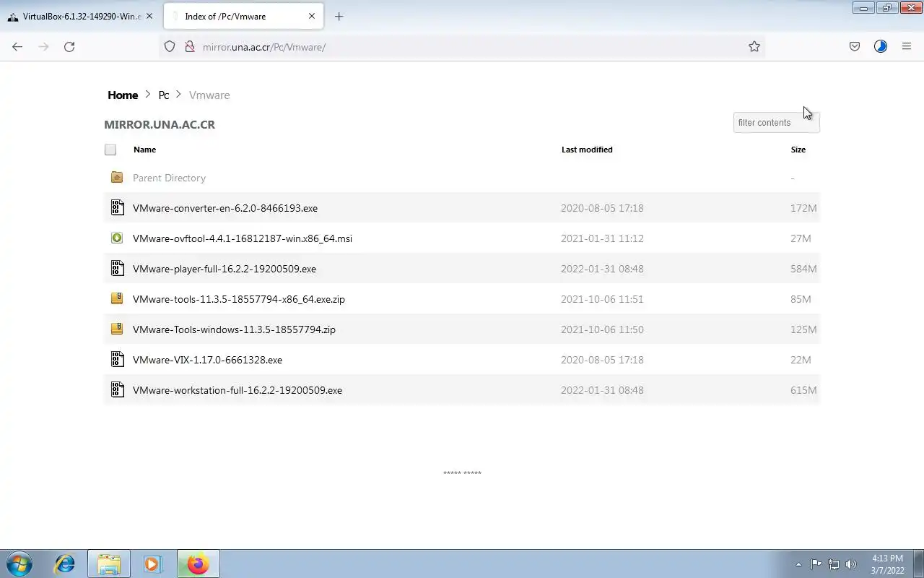Click the VMware-workstation exe file icon

117,390
